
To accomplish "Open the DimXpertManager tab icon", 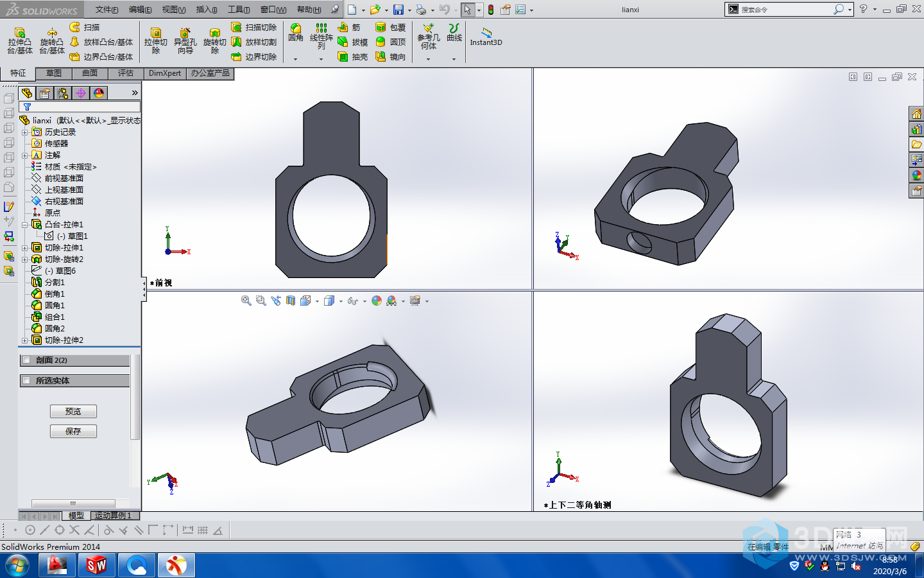I will [x=81, y=93].
